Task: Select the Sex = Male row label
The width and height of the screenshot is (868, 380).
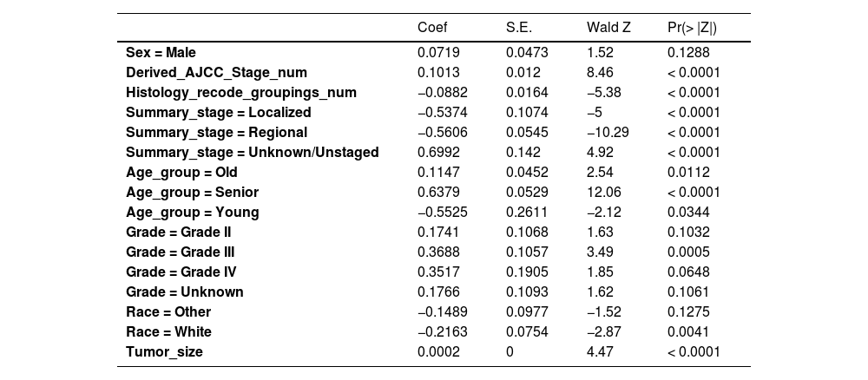Action: click(x=161, y=53)
